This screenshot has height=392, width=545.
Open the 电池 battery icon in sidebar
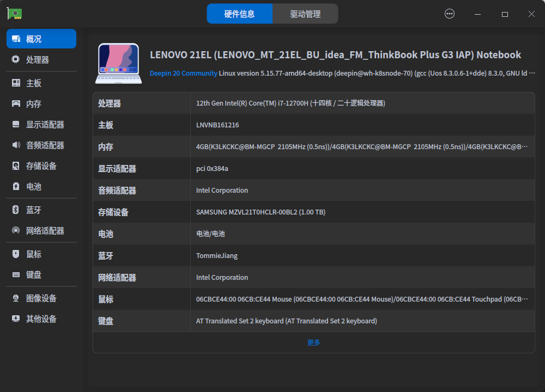(16, 186)
